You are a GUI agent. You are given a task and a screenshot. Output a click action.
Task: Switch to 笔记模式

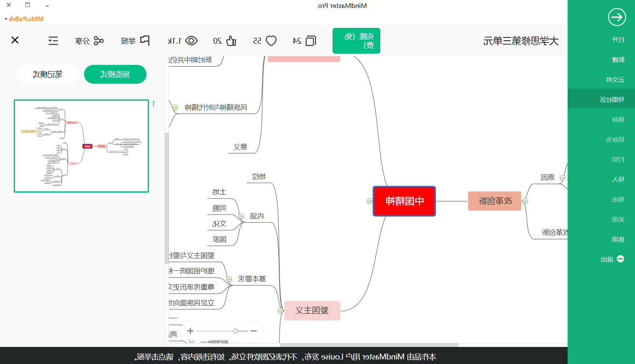click(47, 74)
